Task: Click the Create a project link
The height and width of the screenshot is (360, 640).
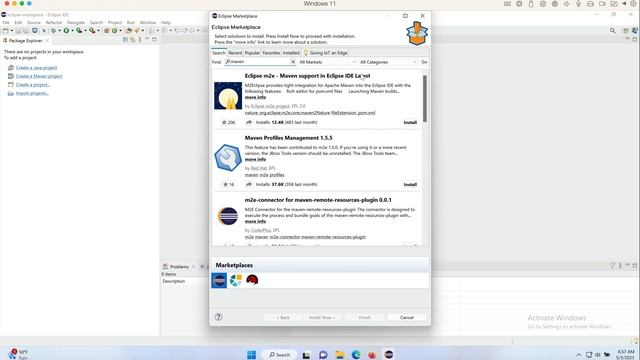Action: tap(33, 85)
